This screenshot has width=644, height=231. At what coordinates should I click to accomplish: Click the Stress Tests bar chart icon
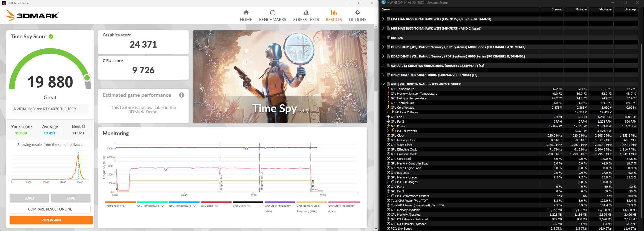[x=306, y=12]
